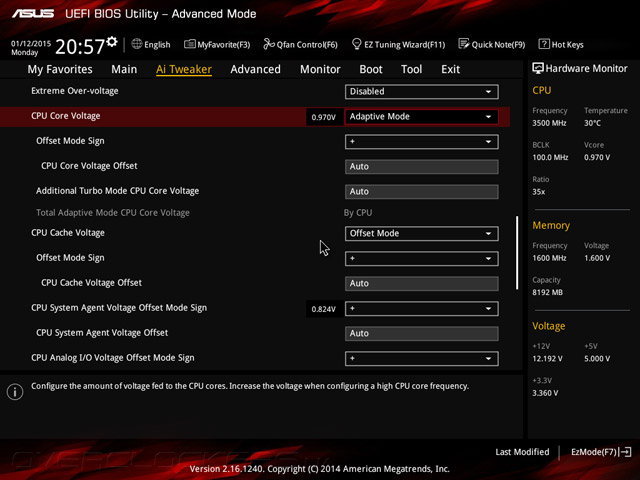Viewport: 640px width, 480px height.
Task: Open the Advanced tab
Action: coord(256,69)
